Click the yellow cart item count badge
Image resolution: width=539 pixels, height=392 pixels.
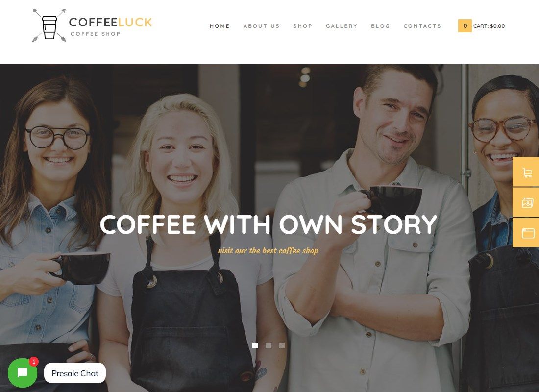[465, 26]
